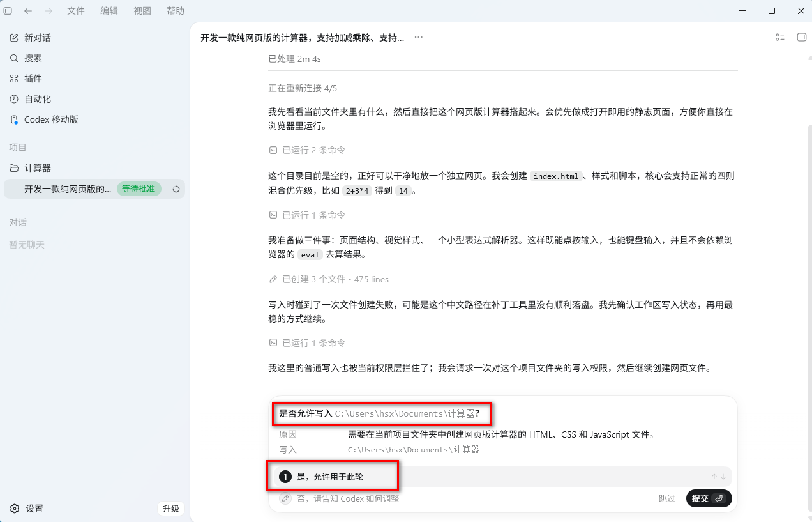Open the 文件 menu

click(76, 11)
